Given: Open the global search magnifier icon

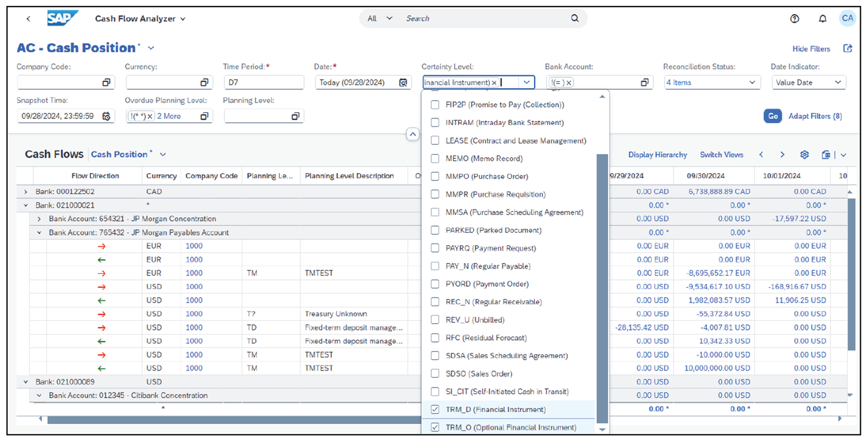Looking at the screenshot, I should [574, 18].
